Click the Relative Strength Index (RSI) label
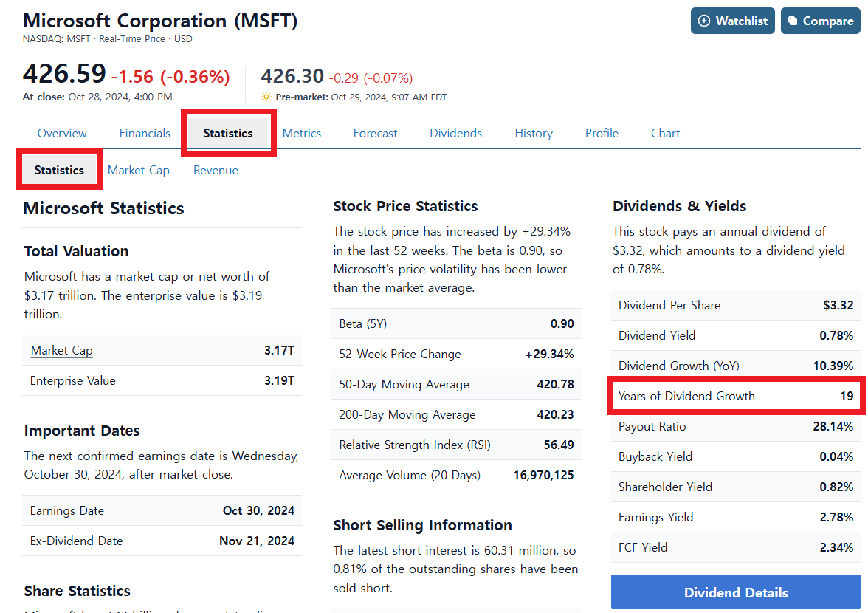The image size is (868, 613). coord(415,445)
